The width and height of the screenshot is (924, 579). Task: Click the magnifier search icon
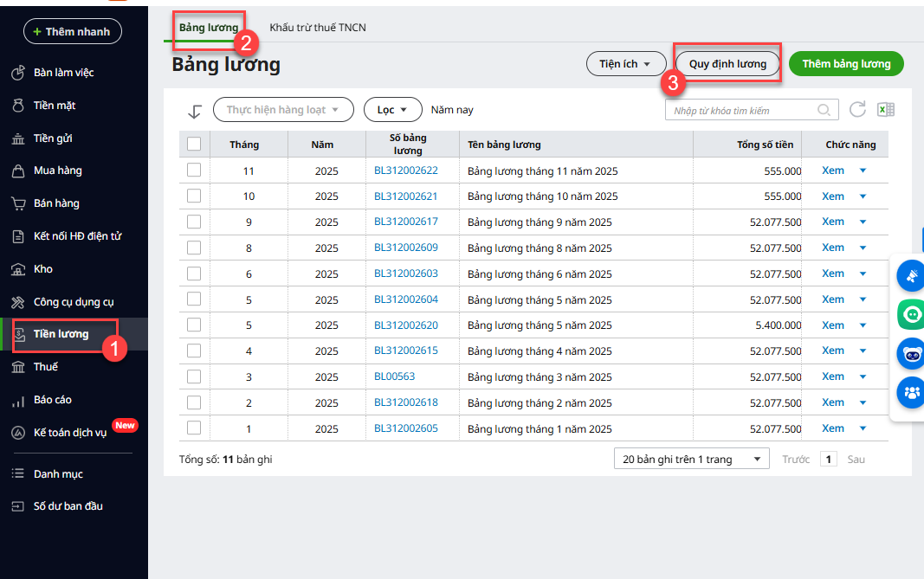click(x=824, y=111)
